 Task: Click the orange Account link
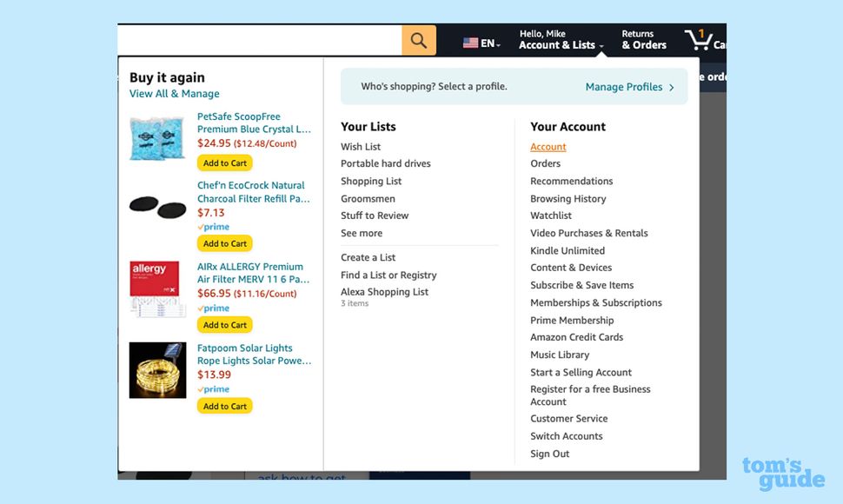click(x=548, y=146)
